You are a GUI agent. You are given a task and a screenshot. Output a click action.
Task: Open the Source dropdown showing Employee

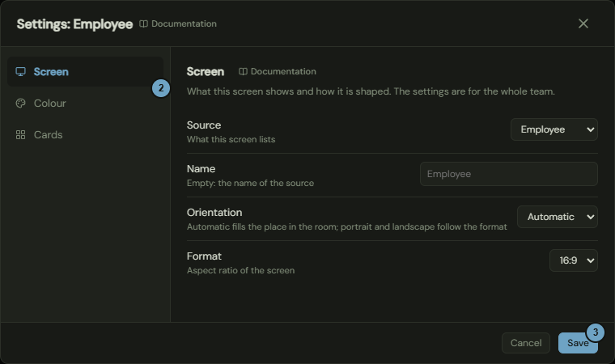(553, 129)
